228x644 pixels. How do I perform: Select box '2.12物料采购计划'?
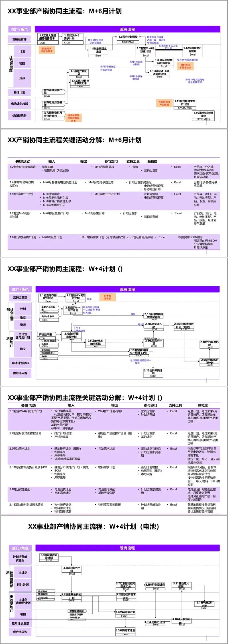tap(153, 373)
